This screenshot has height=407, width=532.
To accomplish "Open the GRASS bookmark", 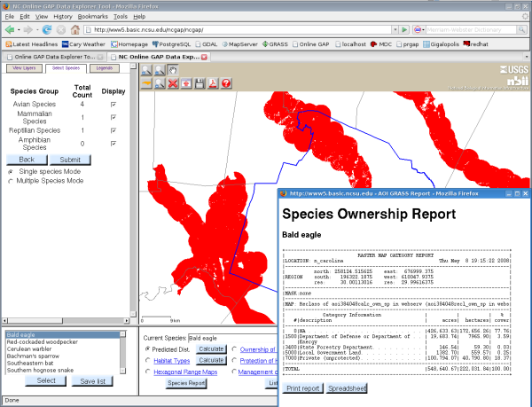I will point(275,44).
